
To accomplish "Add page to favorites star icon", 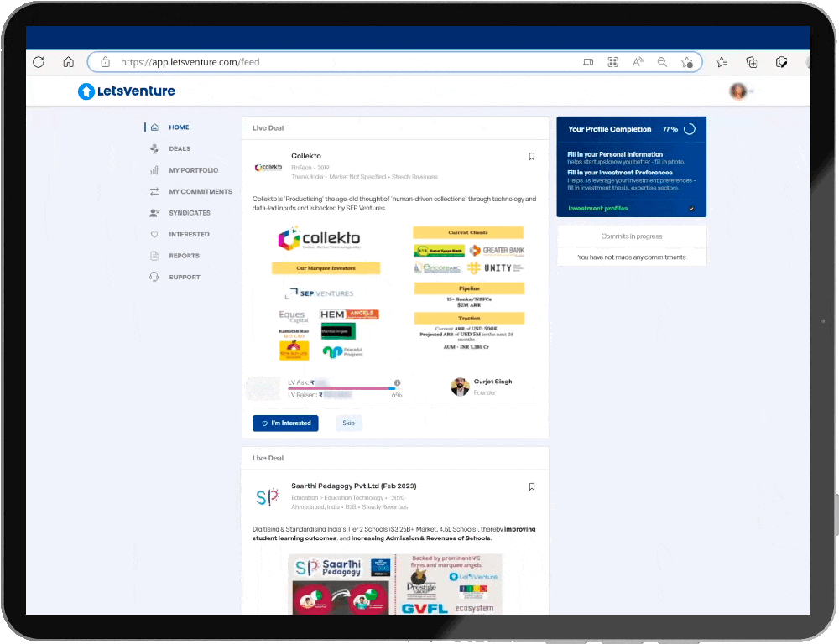I will 688,63.
